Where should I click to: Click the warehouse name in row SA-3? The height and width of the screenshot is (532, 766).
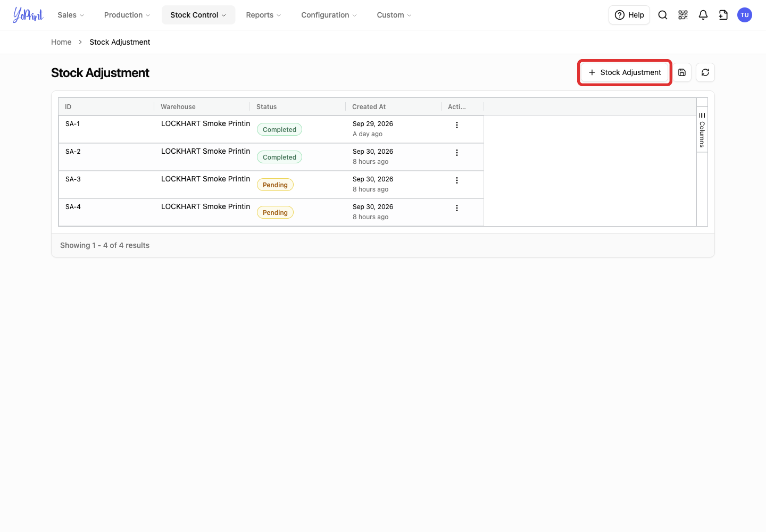pyautogui.click(x=205, y=179)
